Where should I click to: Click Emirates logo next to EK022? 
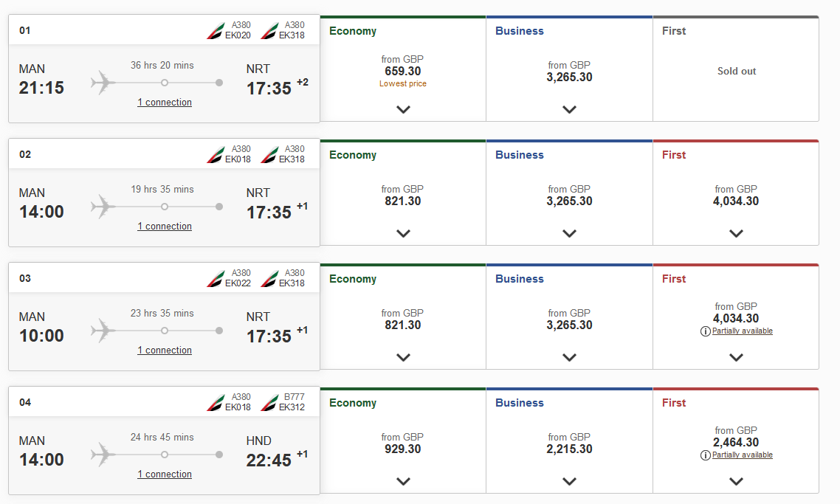point(215,279)
